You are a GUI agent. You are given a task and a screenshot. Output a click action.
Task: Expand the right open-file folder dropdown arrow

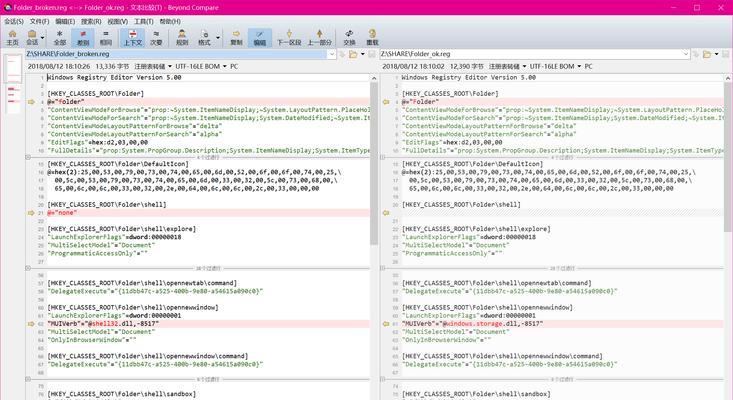point(716,54)
